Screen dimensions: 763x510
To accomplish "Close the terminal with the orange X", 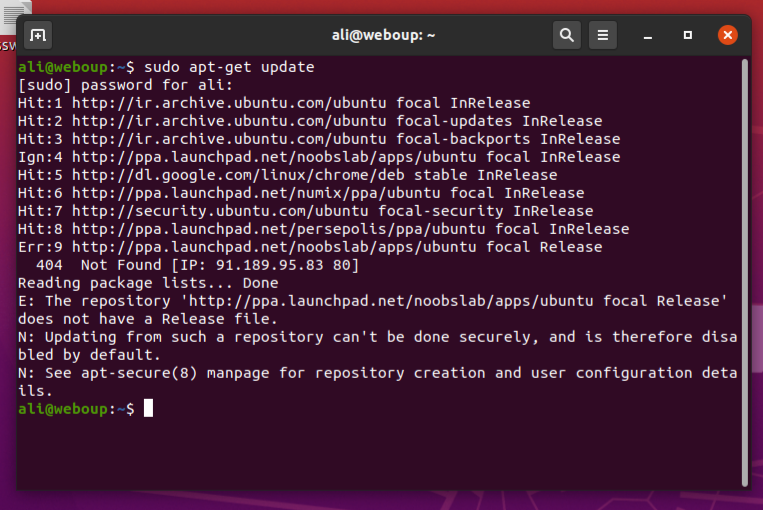I will (x=728, y=35).
